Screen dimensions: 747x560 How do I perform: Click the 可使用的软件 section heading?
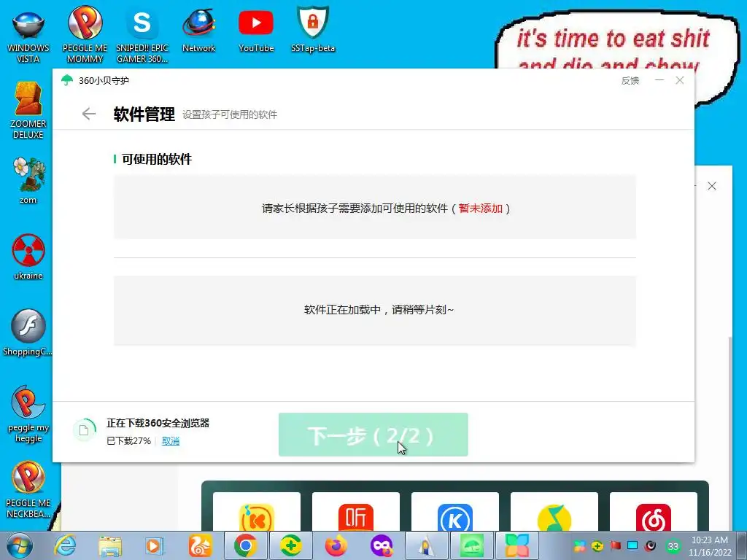156,159
